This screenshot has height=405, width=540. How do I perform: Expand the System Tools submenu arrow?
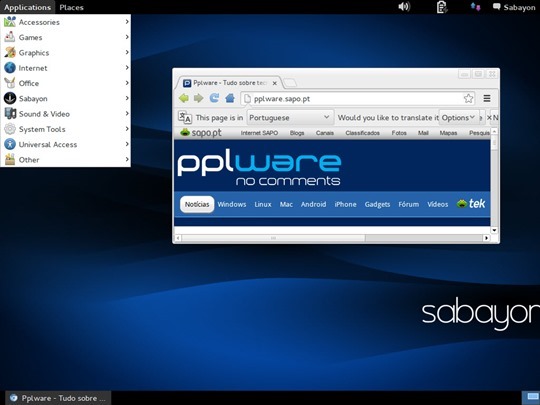[x=127, y=129]
